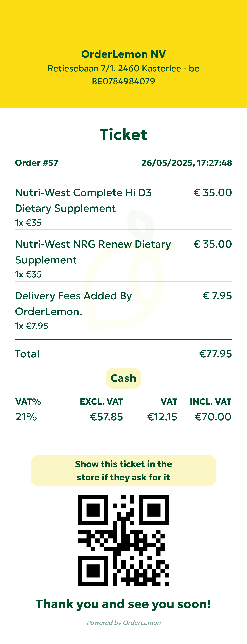Select the 21% VAT rate value

click(26, 417)
